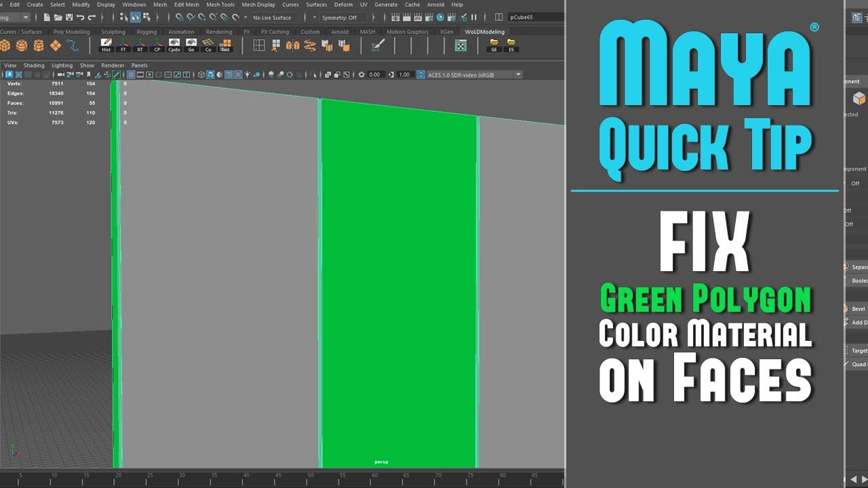Open the No Live Surface dropdown
Image resolution: width=868 pixels, height=488 pixels.
(275, 18)
